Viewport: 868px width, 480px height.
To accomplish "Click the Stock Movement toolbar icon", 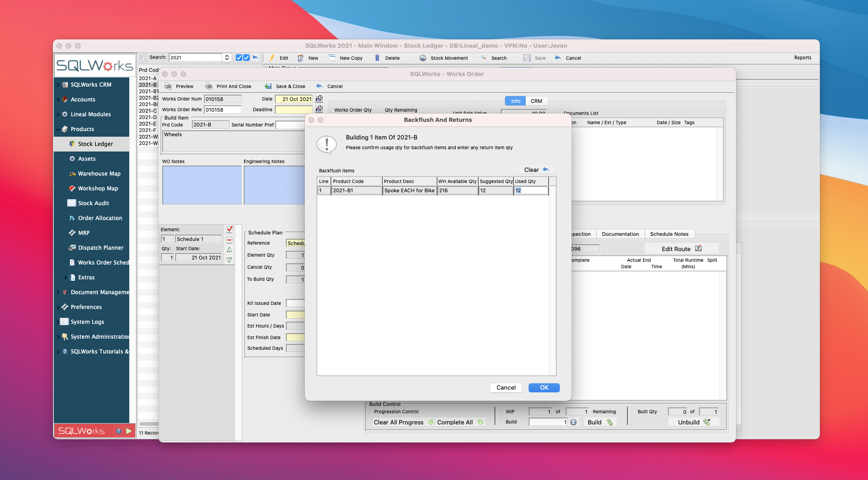I will 423,58.
